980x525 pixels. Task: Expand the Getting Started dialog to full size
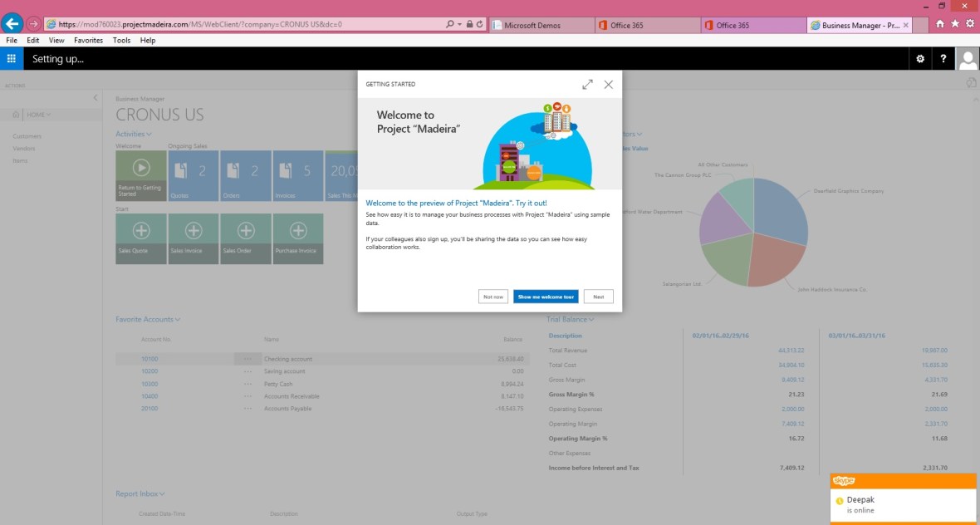pyautogui.click(x=588, y=85)
